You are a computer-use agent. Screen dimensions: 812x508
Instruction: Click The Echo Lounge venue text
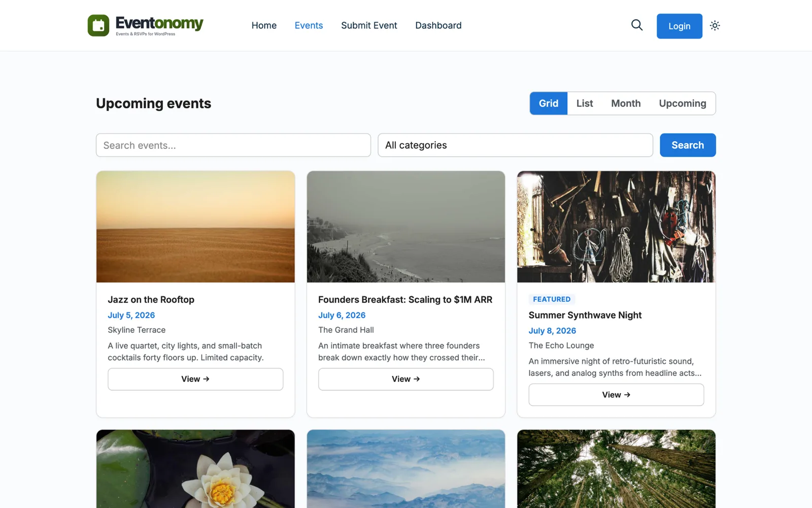pos(561,345)
